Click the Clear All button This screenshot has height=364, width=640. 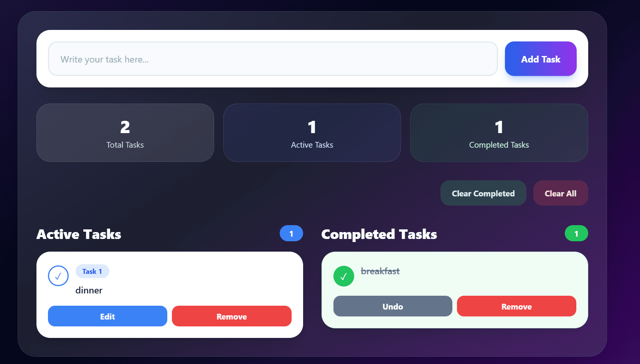click(561, 193)
